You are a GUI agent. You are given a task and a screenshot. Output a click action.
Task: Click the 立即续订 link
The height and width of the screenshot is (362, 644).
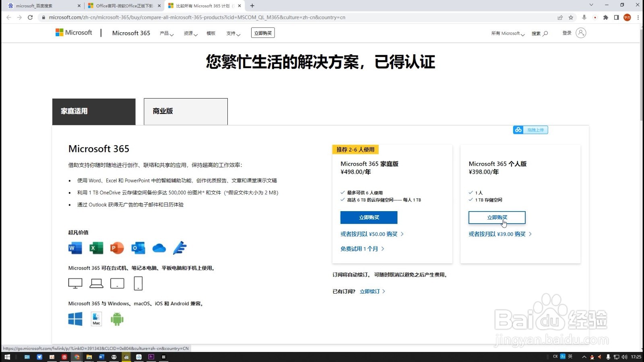372,291
